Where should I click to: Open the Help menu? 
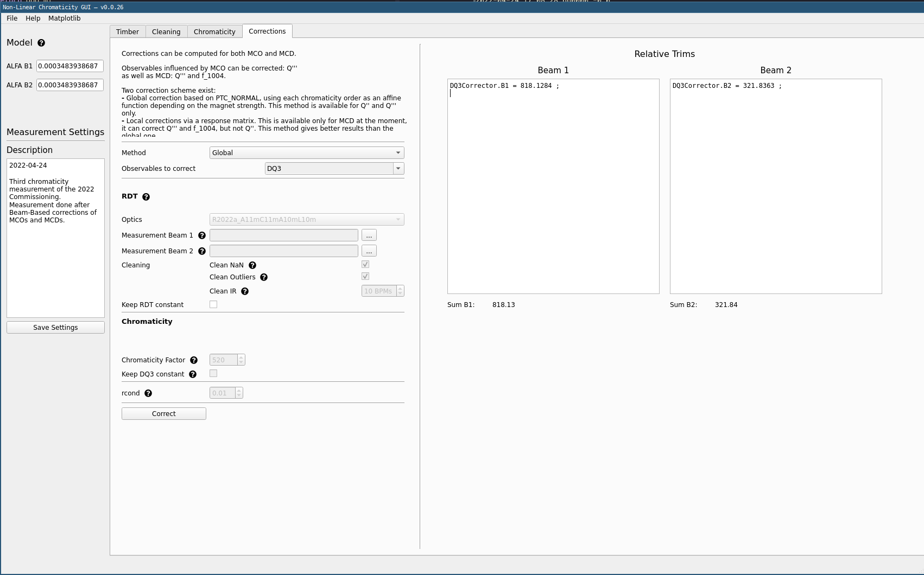(33, 18)
